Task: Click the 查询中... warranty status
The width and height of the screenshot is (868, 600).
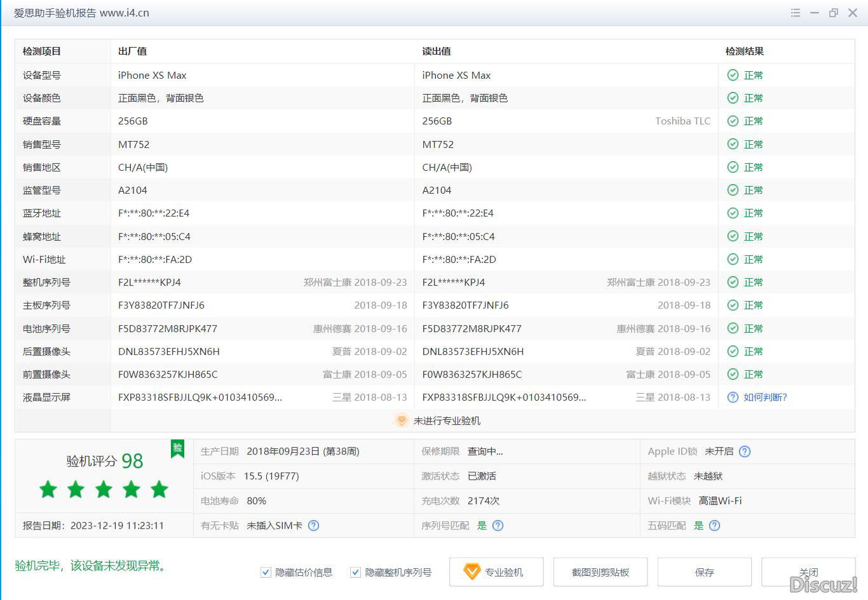Action: (485, 451)
